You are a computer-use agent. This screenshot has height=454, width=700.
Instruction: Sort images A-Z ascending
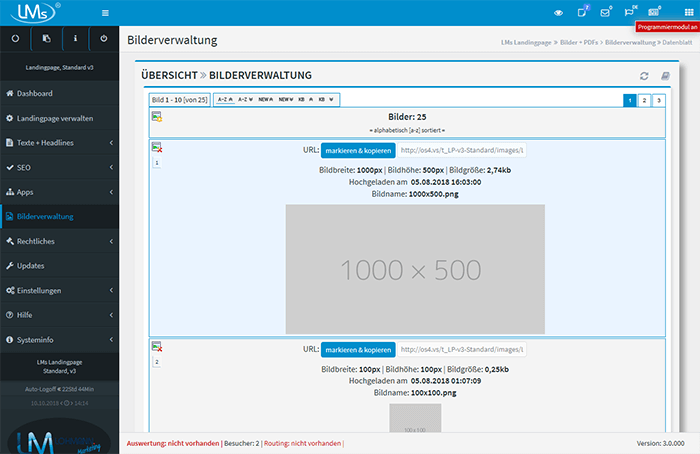coord(225,100)
